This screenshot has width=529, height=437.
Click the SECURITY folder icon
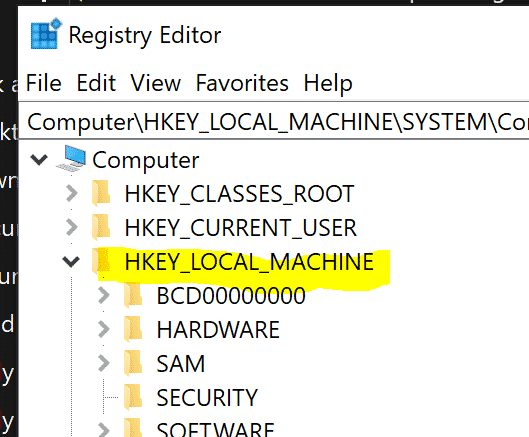[x=133, y=397]
